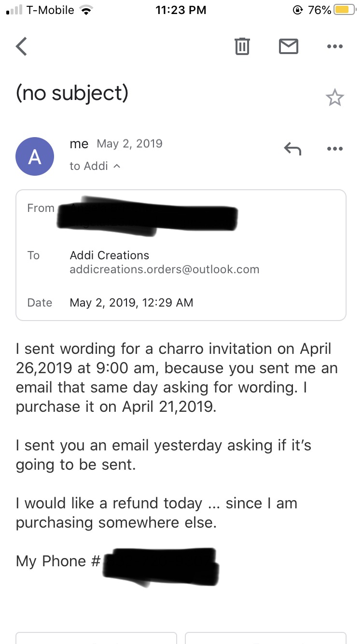Screen dimensions: 362x644
Task: Mark email unread with envelope icon
Action: [x=289, y=46]
